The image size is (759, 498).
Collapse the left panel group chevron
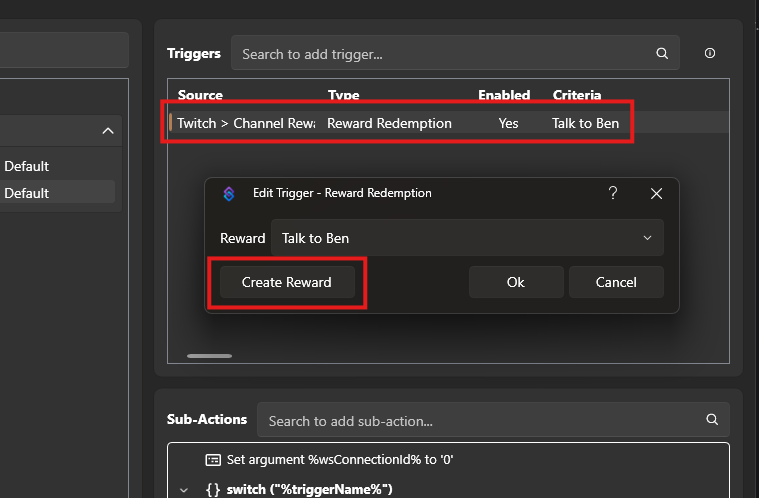point(108,131)
